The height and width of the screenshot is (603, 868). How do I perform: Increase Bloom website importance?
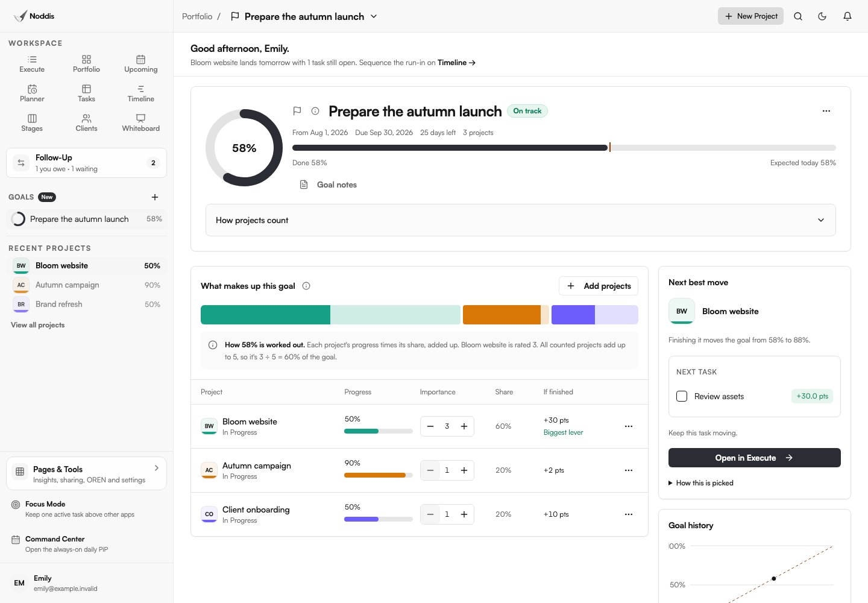[464, 426]
